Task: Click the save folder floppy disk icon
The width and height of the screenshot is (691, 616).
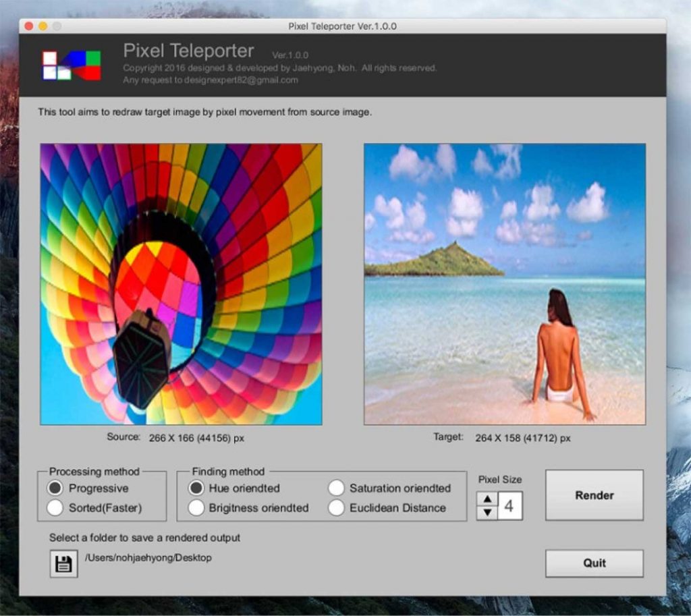Action: (63, 564)
